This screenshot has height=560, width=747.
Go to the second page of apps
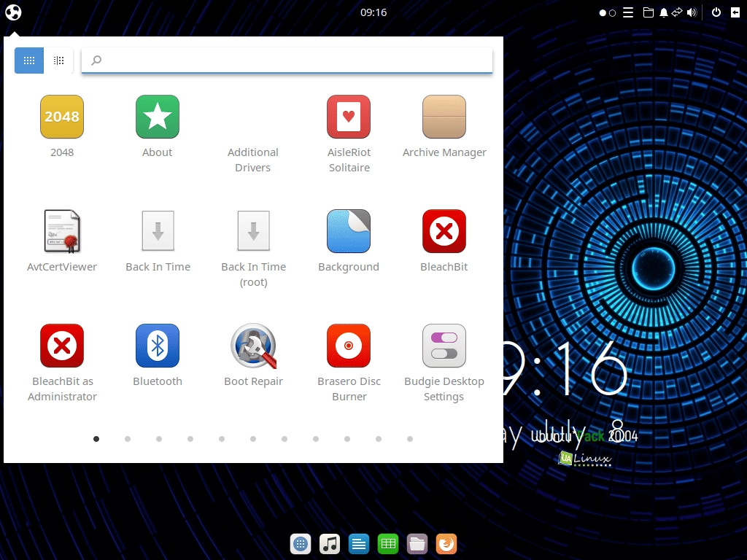[x=128, y=439]
